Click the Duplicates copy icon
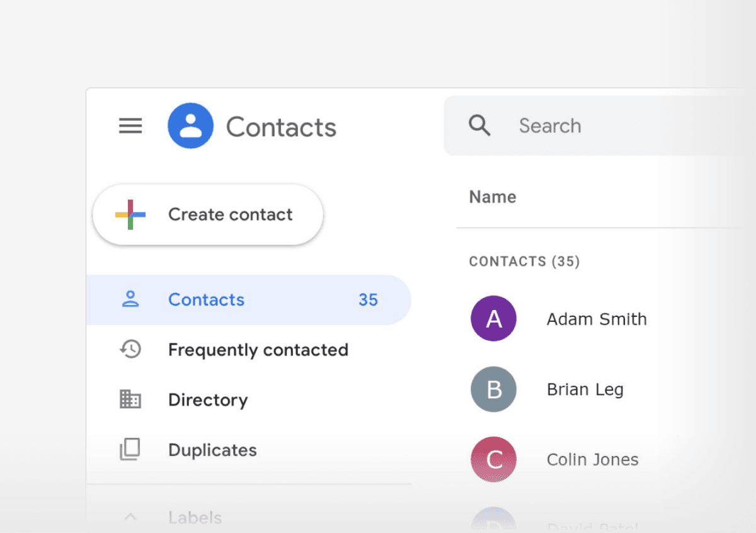Screen dimensions: 756x533 tap(130, 450)
